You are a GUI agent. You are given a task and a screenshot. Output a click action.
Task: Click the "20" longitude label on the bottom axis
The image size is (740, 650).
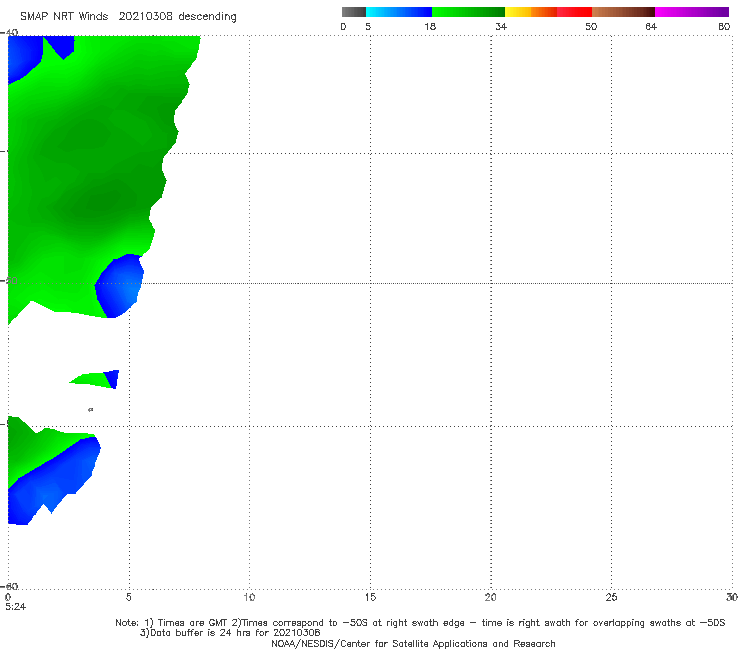pos(490,598)
